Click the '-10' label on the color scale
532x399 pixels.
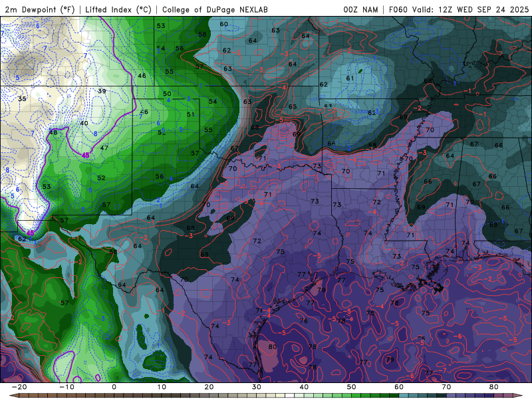(x=66, y=387)
